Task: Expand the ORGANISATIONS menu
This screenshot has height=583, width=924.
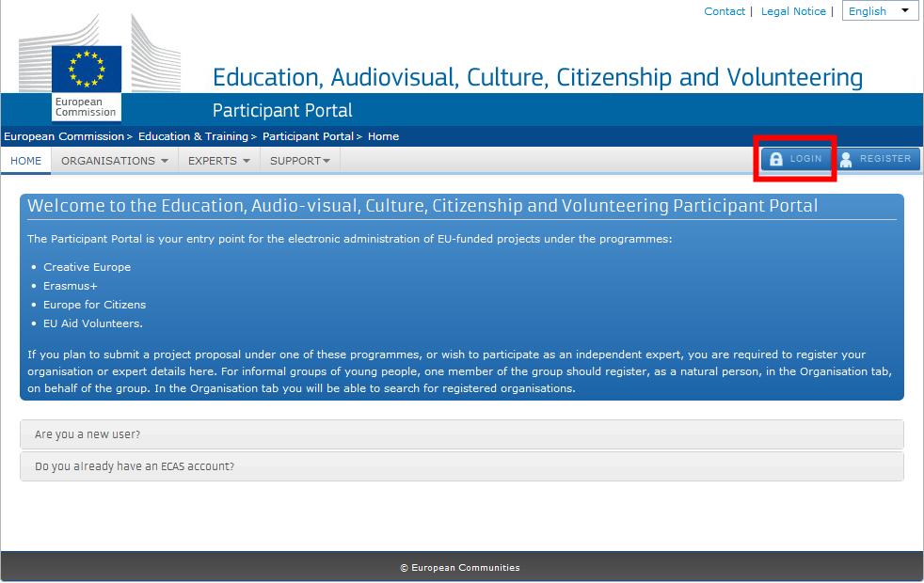Action: [114, 161]
